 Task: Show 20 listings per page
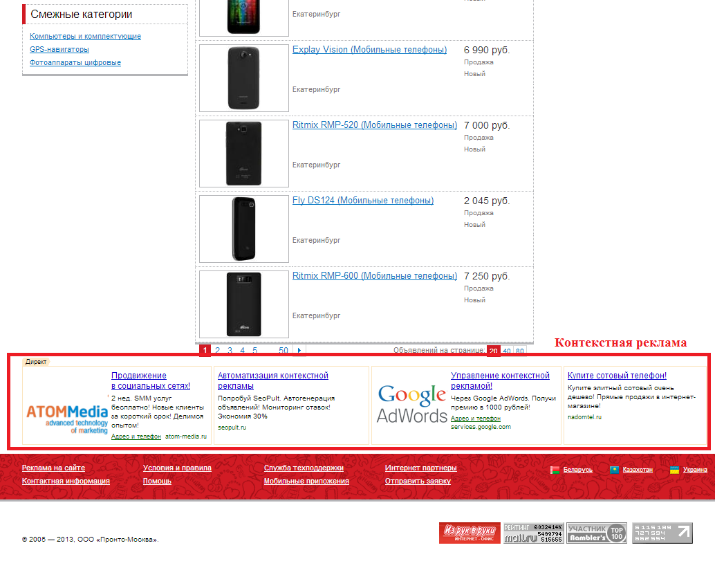[x=494, y=351]
